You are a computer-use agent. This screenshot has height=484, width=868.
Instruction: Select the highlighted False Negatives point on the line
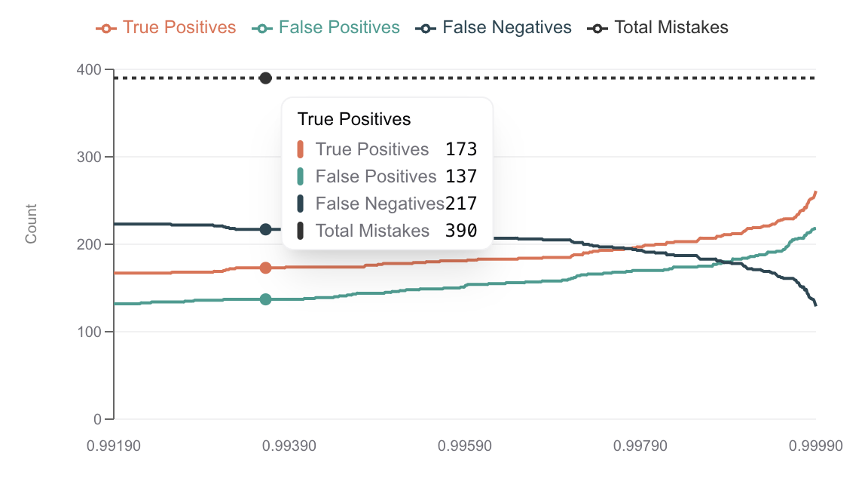(265, 229)
